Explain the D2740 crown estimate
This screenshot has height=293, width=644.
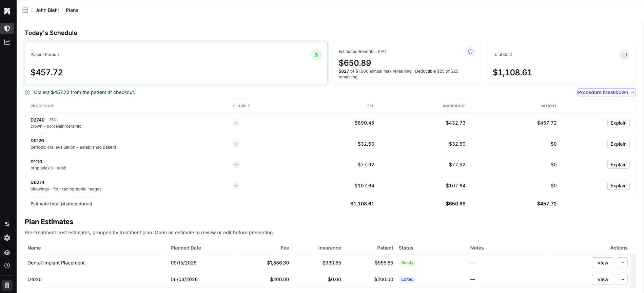point(619,123)
